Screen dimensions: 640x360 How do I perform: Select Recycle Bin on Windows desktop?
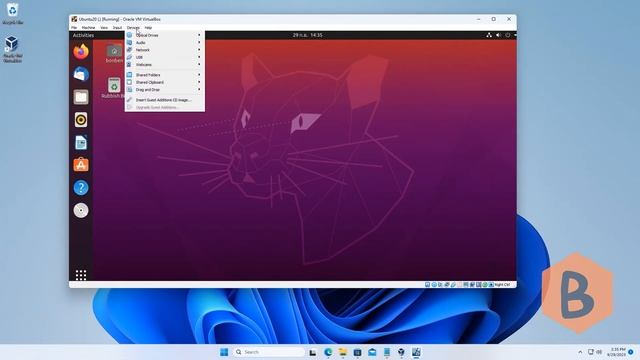12,13
